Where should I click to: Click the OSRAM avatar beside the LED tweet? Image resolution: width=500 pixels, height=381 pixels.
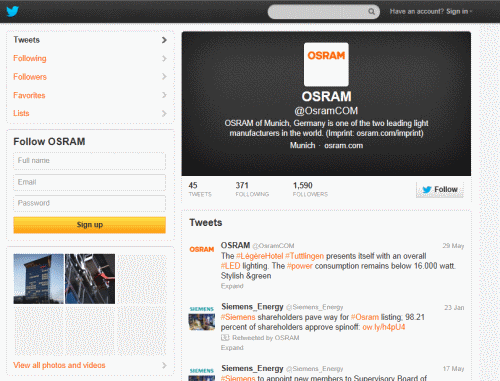pos(202,249)
